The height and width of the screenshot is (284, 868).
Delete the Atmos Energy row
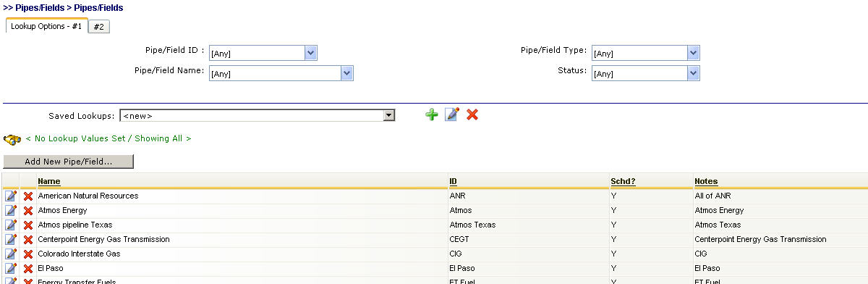click(x=28, y=211)
